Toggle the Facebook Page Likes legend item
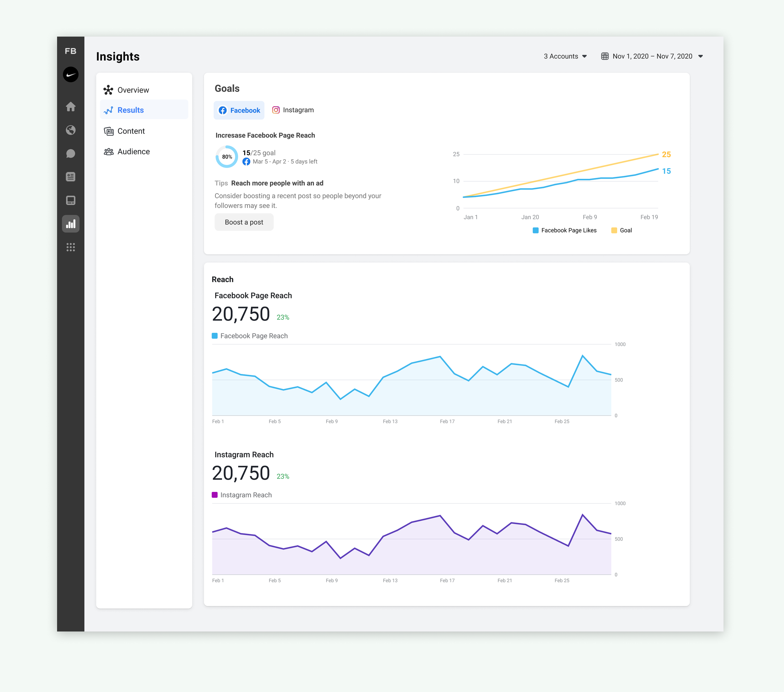This screenshot has width=784, height=692. click(564, 230)
